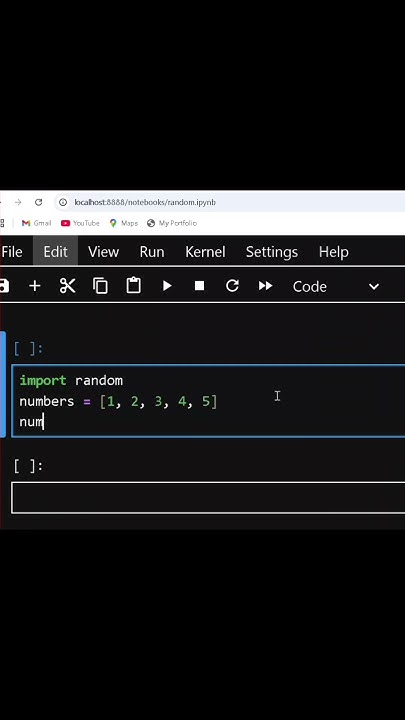Open the Kernel menu

pos(205,252)
